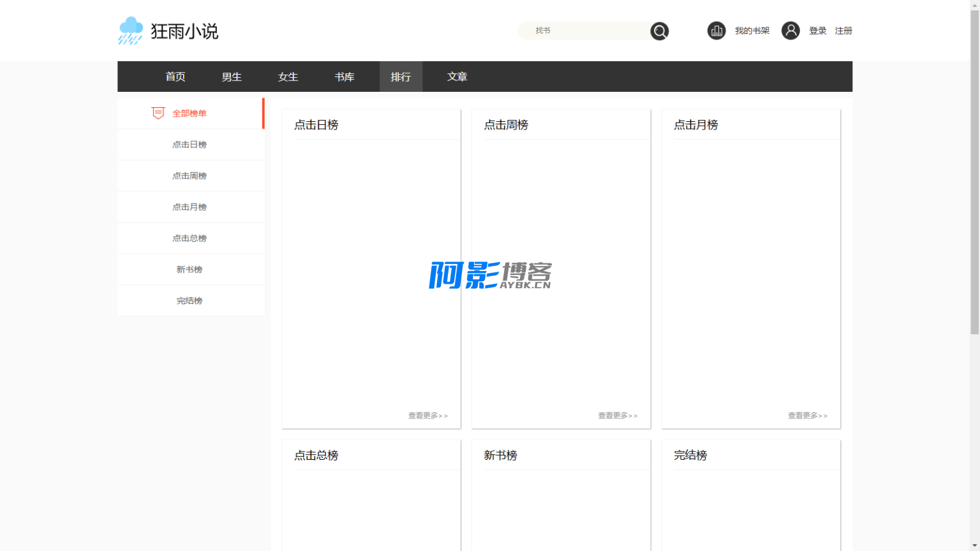Choose 新书榜 in the left sidebar
Screen dimensions: 980x551
[189, 270]
